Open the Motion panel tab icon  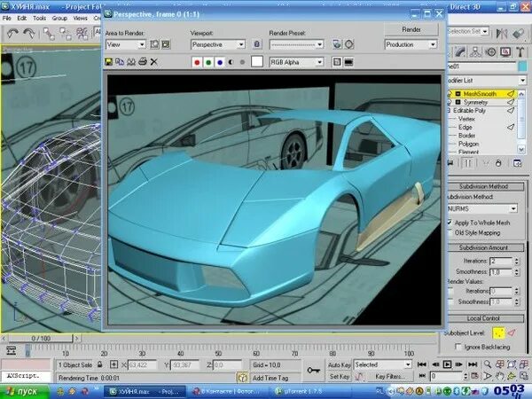pyautogui.click(x=490, y=52)
